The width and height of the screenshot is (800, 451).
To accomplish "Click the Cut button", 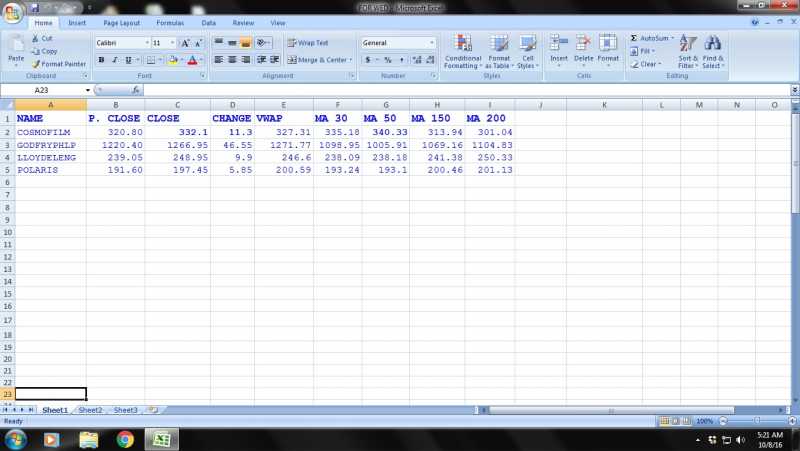I will (47, 38).
